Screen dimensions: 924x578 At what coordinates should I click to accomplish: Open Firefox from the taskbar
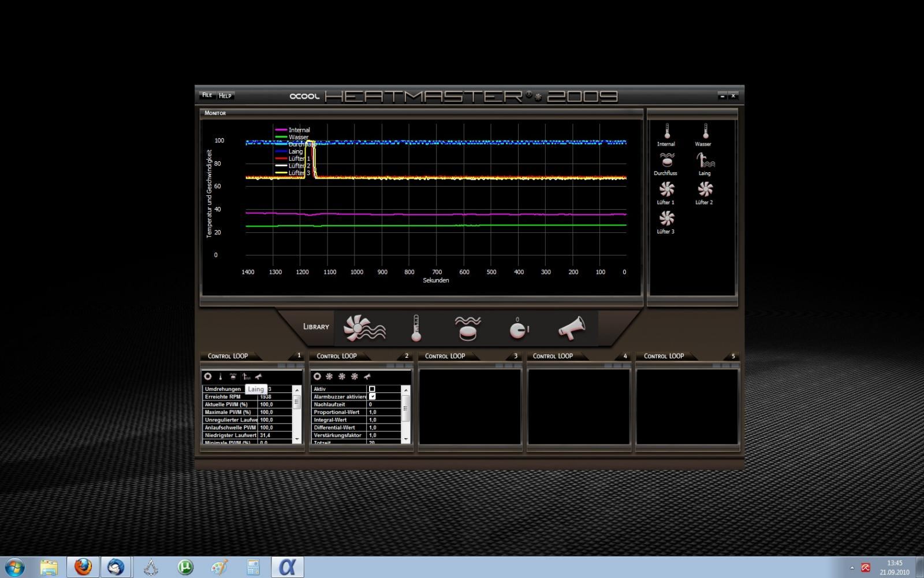point(83,567)
